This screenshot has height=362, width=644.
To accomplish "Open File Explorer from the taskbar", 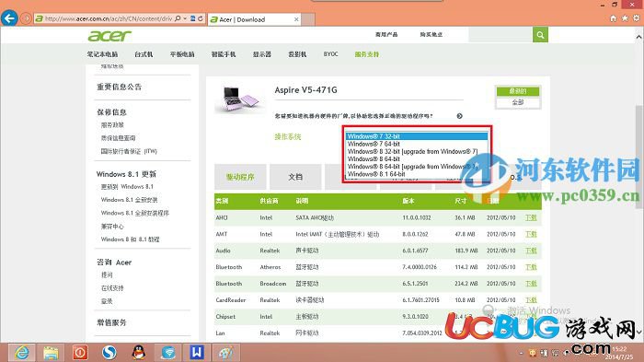I will 51,353.
